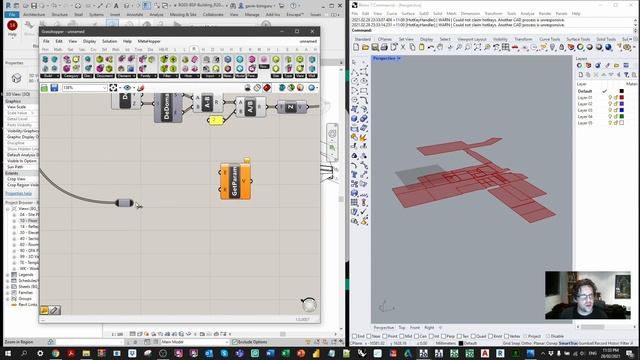Toggle Grid Snap in Rhino status bar
Image resolution: width=640 pixels, height=360 pixels.
pyautogui.click(x=511, y=343)
